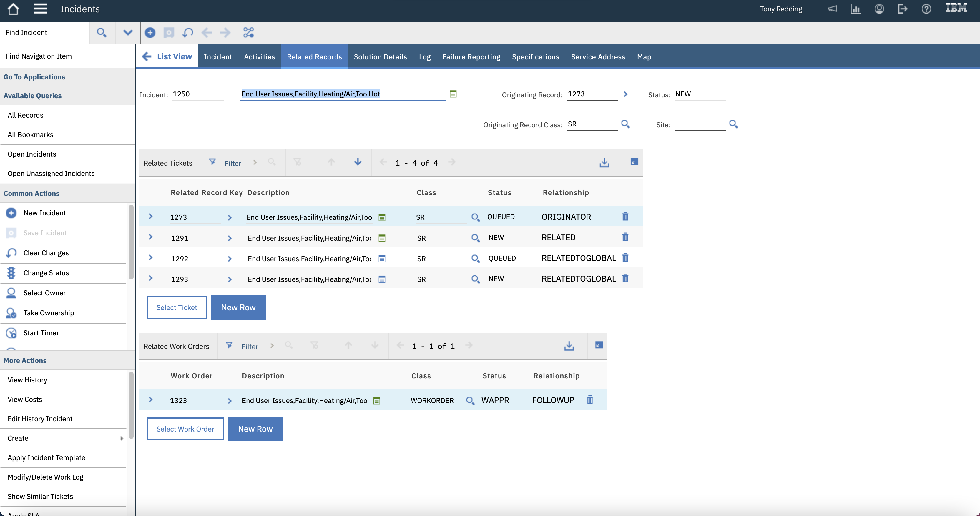This screenshot has width=980, height=516.
Task: Delete related ticket 1291 with trash icon
Action: tap(625, 237)
